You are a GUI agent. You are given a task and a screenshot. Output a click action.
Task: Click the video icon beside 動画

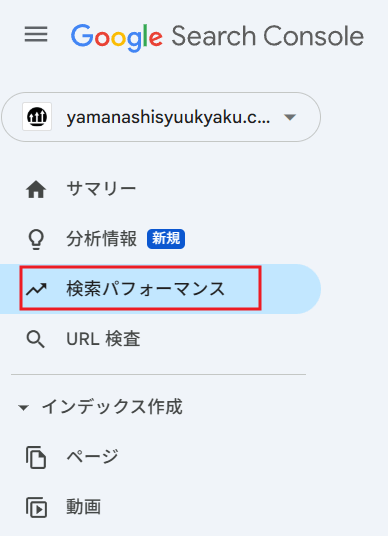(36, 507)
